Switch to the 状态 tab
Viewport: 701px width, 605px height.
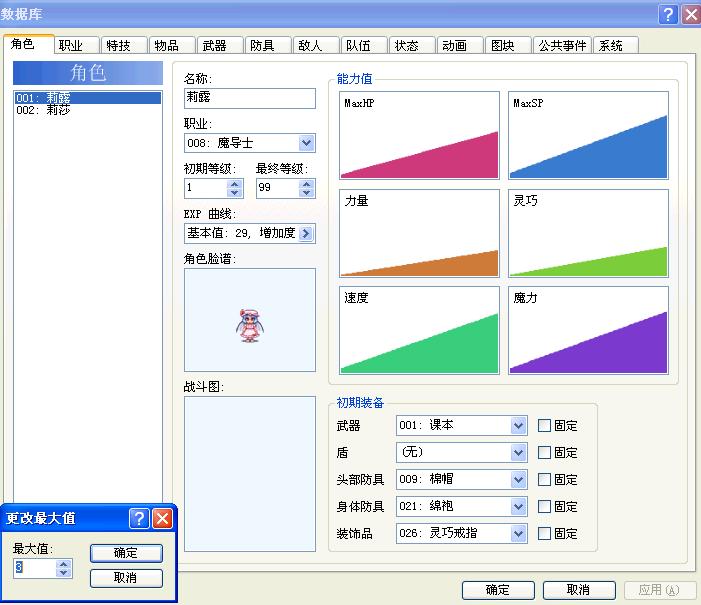[x=412, y=46]
